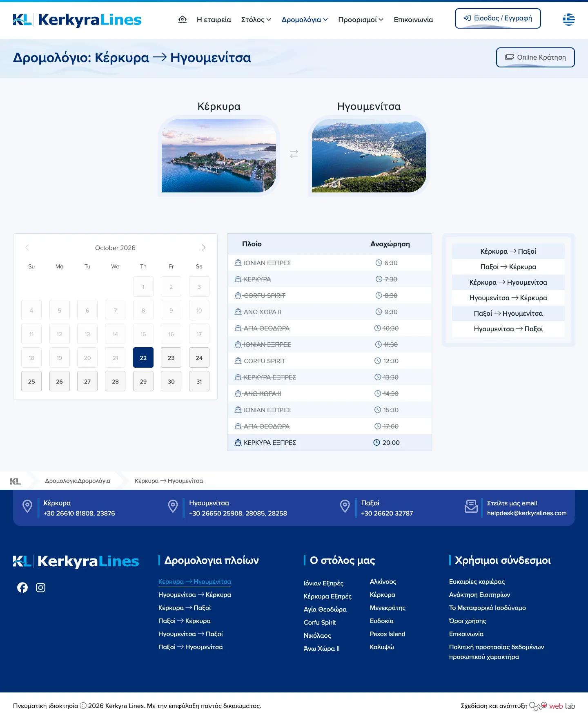Viewport: 588px width, 719px height.
Task: Select the ΚΕΡΚΥΡΑ ΕΞΠΡΕΣ 20:00 sailing row
Action: 330,442
